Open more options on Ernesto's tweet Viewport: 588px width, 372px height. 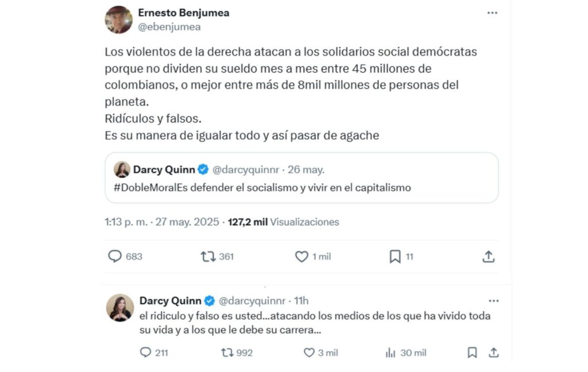492,12
